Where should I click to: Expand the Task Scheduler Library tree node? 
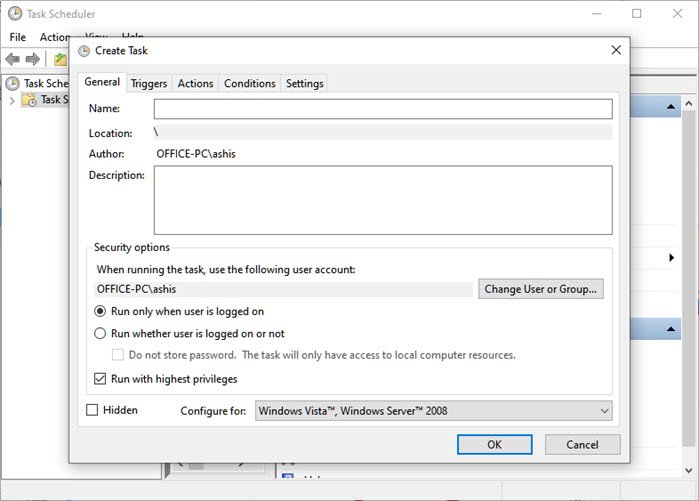[x=11, y=100]
